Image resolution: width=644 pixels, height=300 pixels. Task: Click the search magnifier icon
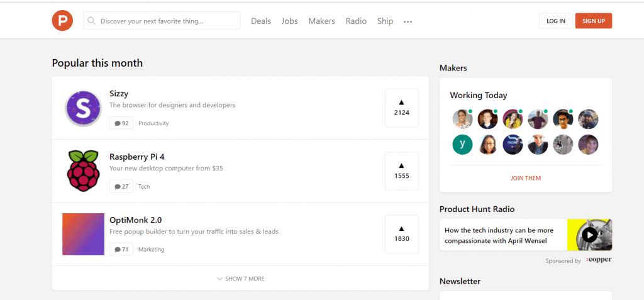(x=92, y=21)
